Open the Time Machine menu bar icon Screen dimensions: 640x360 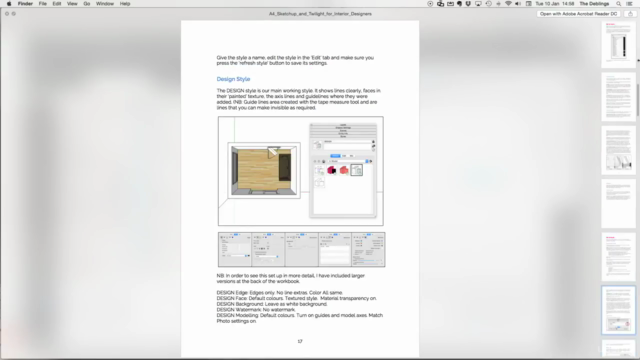489,4
